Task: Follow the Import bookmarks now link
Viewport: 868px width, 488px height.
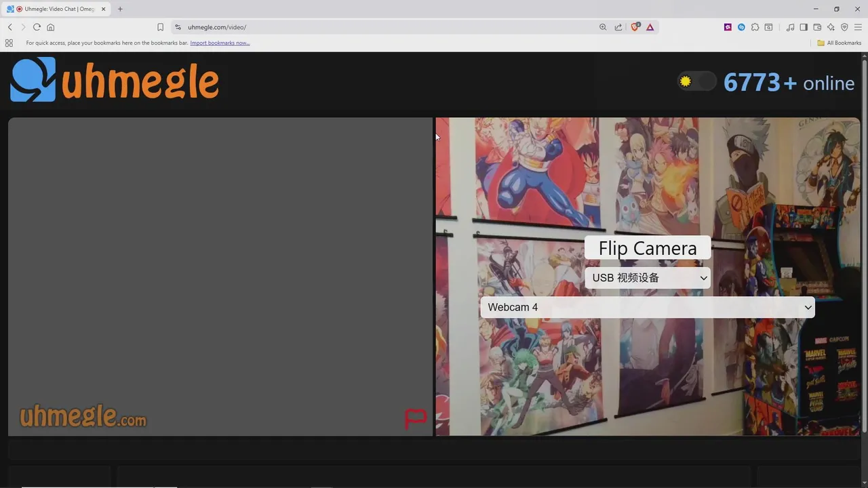Action: pos(220,43)
